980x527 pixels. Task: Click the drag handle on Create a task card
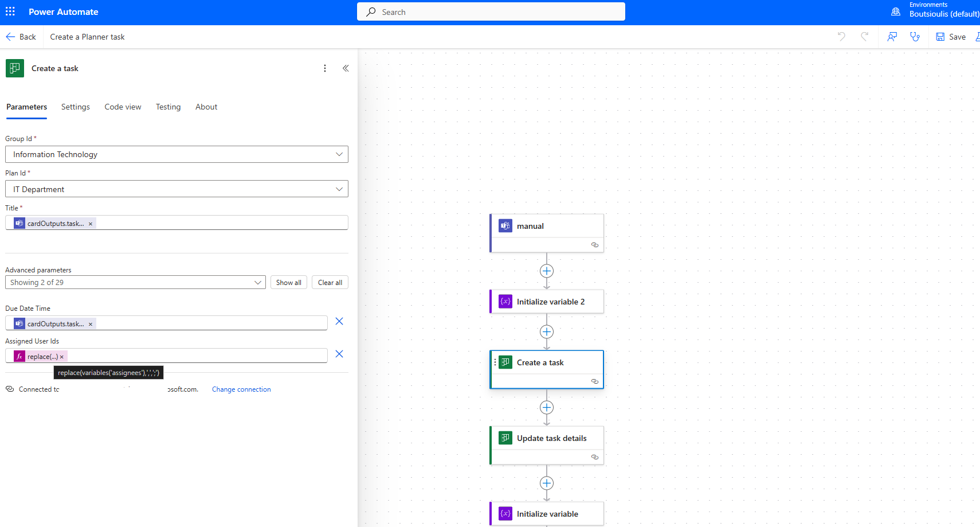coord(495,362)
